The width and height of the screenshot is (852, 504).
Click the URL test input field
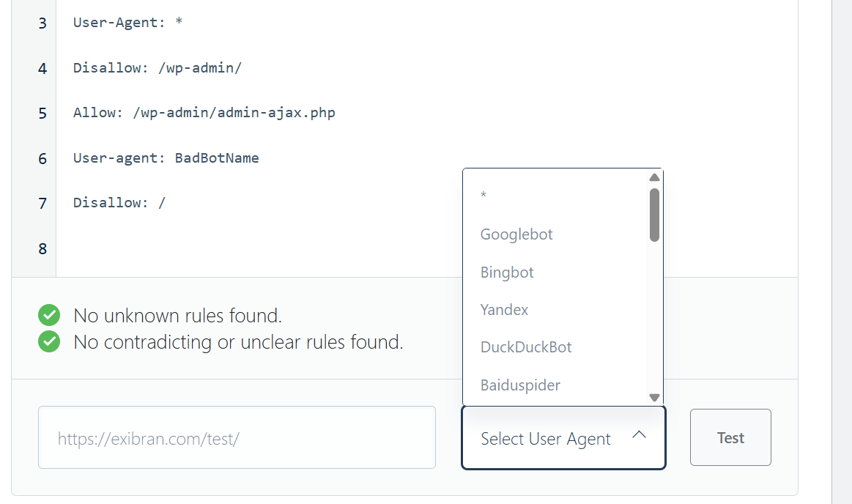point(237,438)
